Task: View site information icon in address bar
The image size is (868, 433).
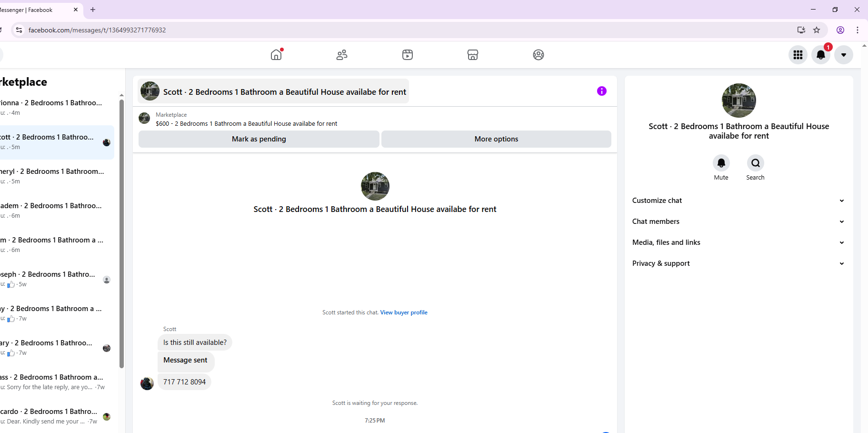Action: (x=19, y=30)
